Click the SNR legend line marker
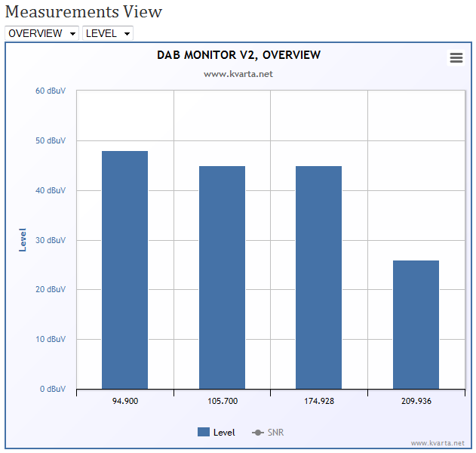 click(x=258, y=433)
